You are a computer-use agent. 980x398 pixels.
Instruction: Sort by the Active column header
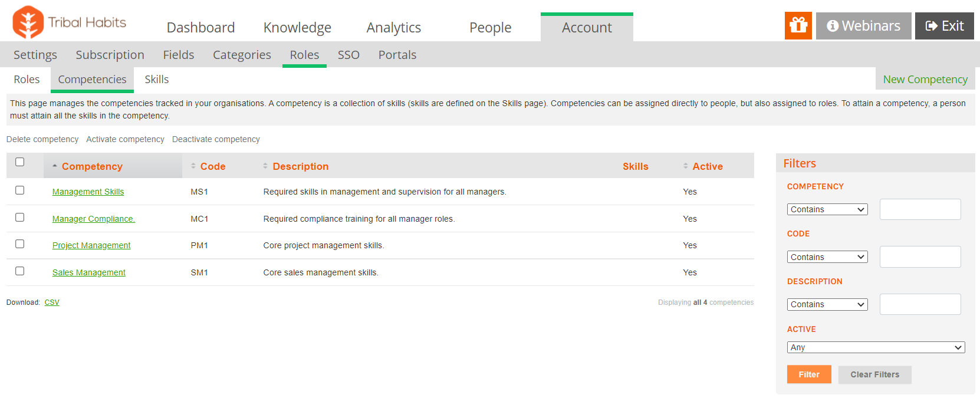click(x=707, y=166)
